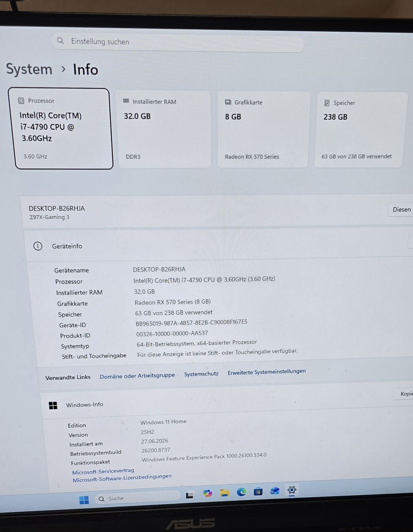Click the 'Installiert am' date 27.06.2026

tap(155, 441)
